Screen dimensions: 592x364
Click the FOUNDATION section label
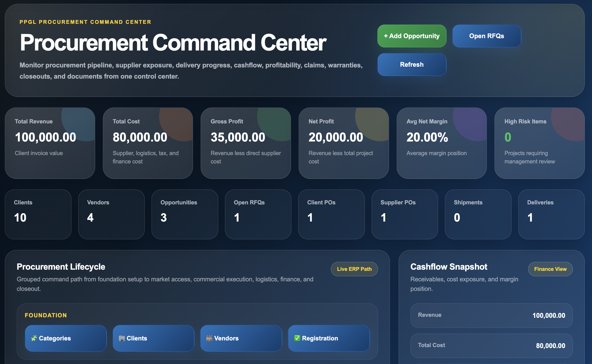(46, 315)
